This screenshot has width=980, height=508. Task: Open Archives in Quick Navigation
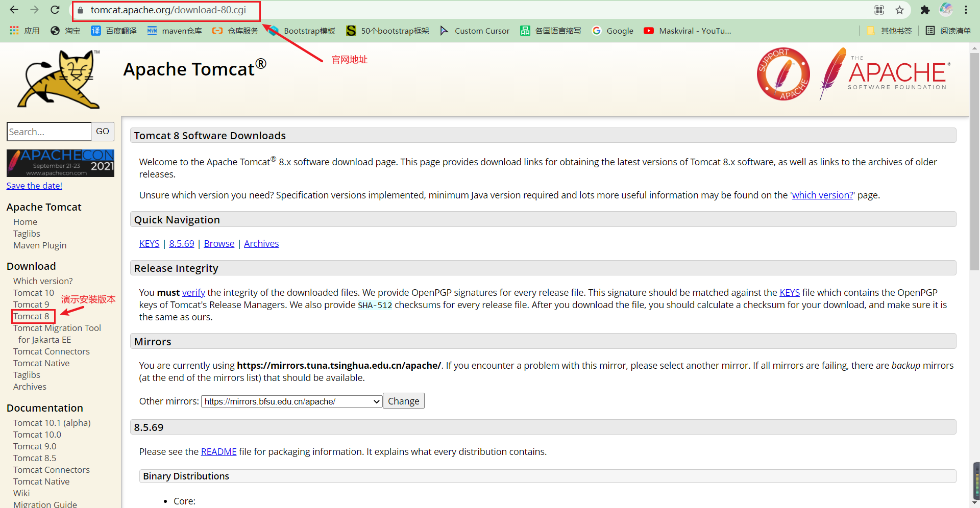pyautogui.click(x=261, y=244)
